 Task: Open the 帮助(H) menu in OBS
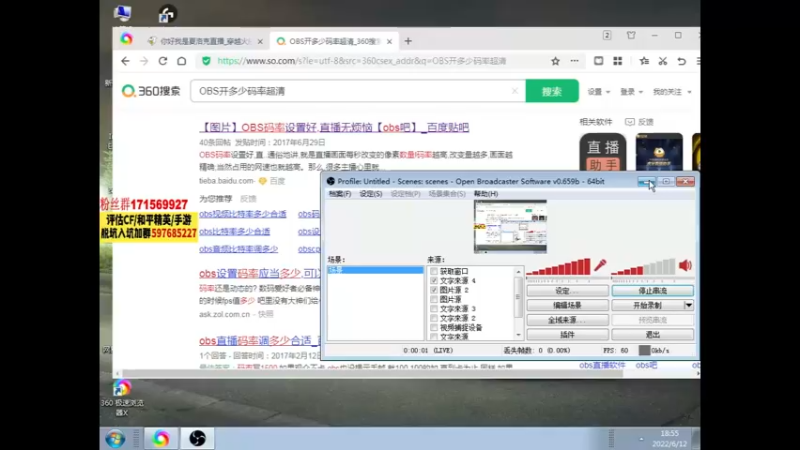pyautogui.click(x=486, y=194)
